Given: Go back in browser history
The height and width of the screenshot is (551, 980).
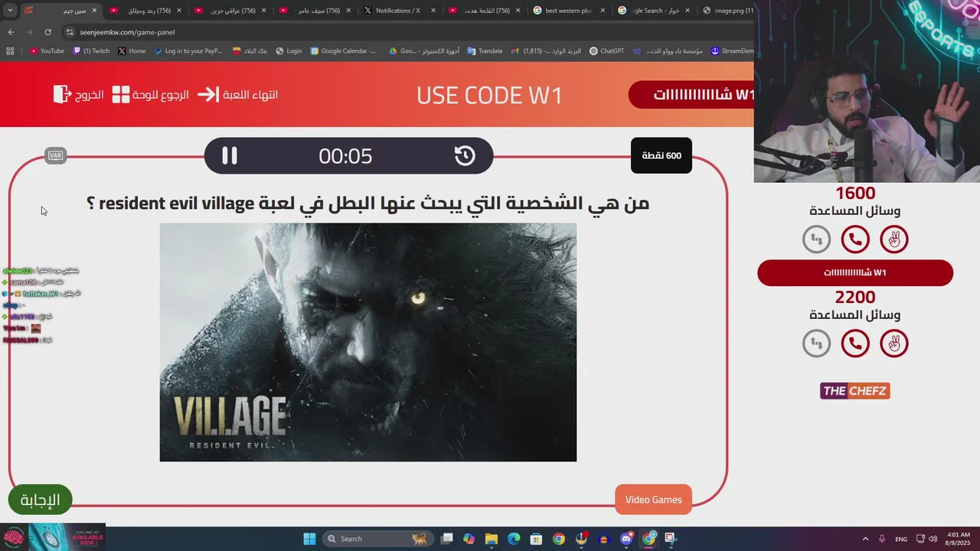Looking at the screenshot, I should pyautogui.click(x=11, y=32).
